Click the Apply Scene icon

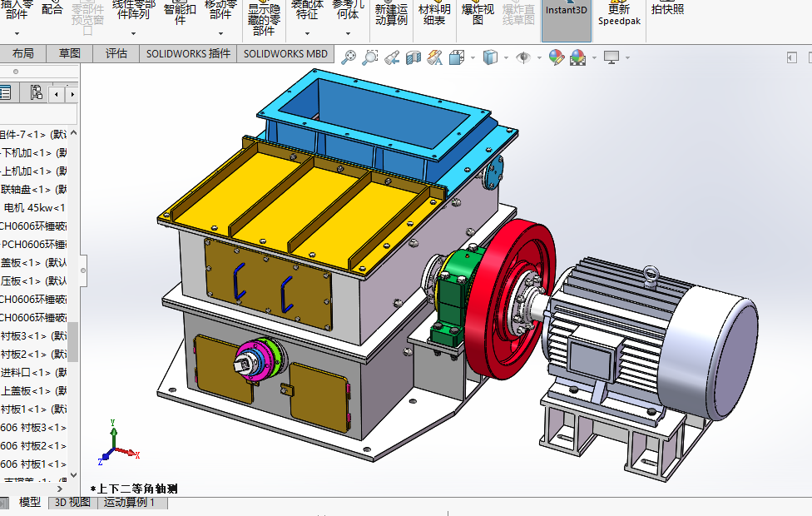tap(577, 57)
